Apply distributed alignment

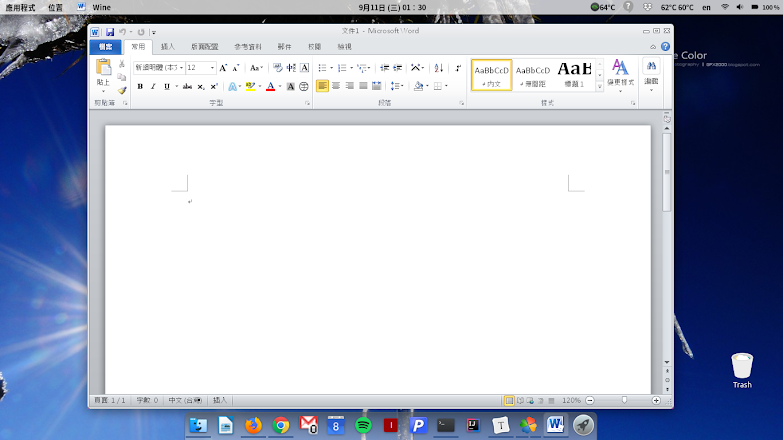tap(377, 86)
